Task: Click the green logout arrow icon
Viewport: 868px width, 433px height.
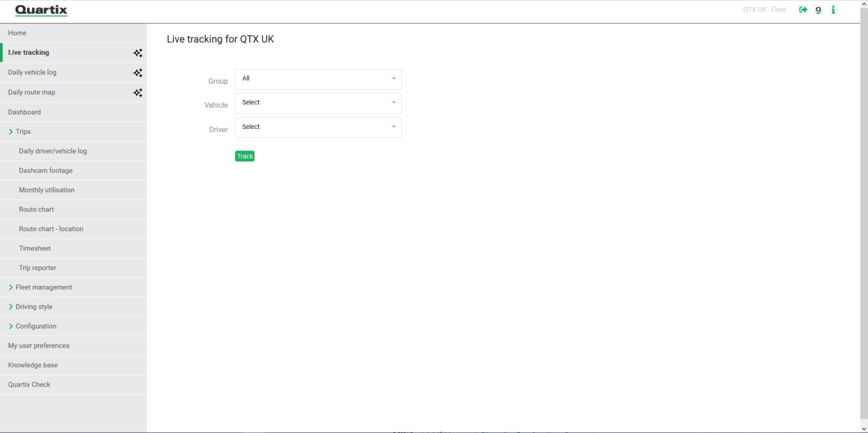Action: point(802,10)
